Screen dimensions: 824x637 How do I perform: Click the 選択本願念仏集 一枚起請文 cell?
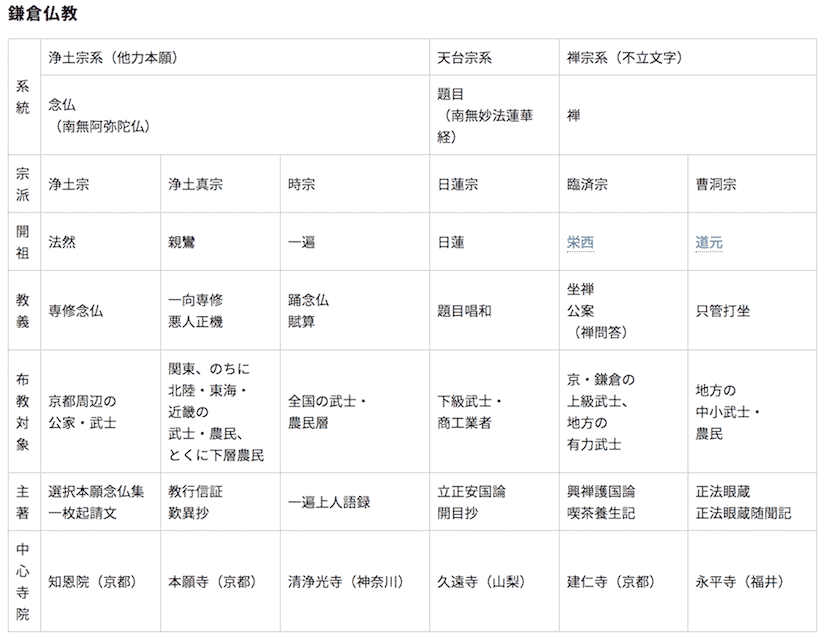tap(100, 502)
